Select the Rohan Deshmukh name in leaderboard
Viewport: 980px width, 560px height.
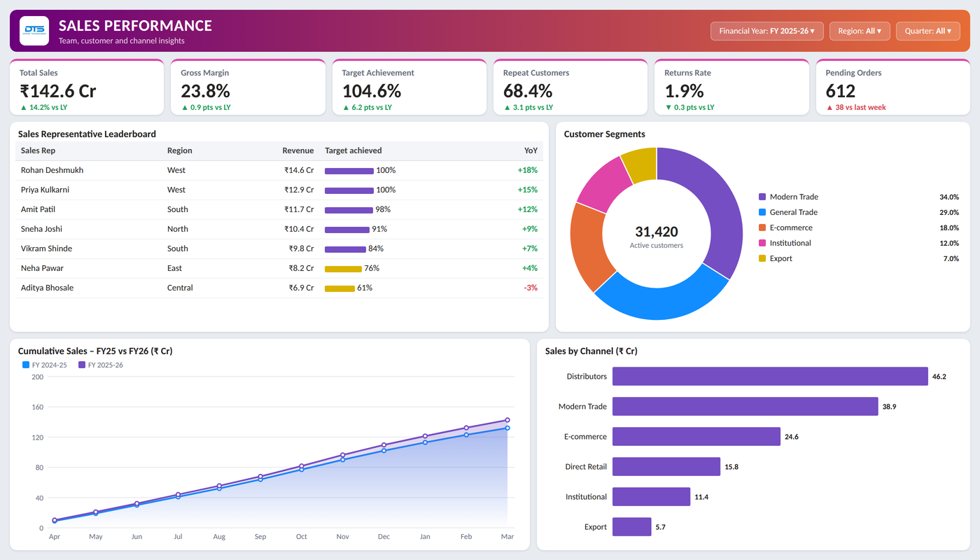(52, 170)
